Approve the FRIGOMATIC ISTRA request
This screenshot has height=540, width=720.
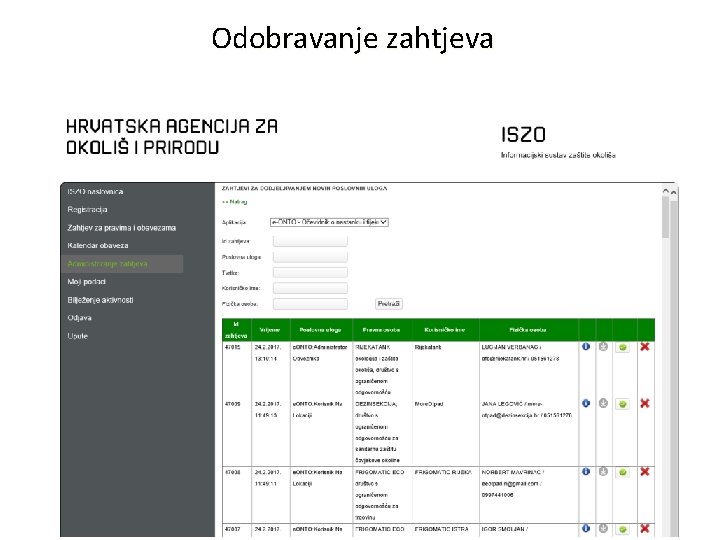coord(623,529)
